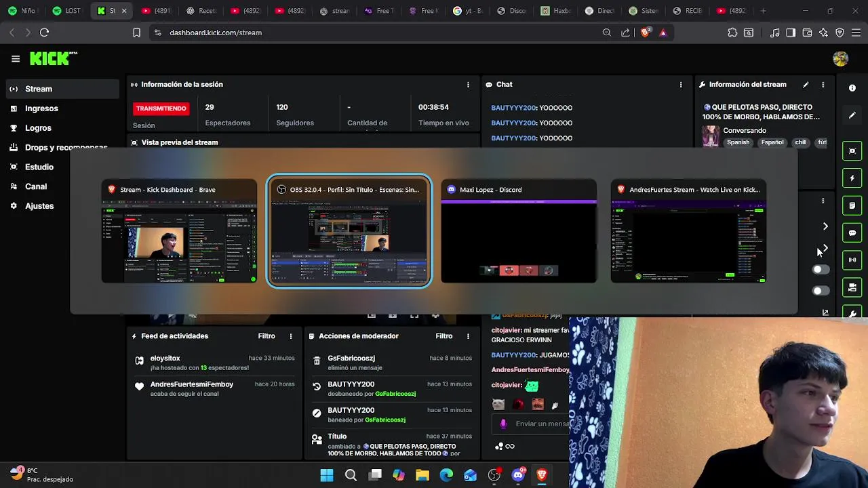Toggle the lower switch in right panel
Image resolution: width=868 pixels, height=488 pixels.
click(x=821, y=291)
